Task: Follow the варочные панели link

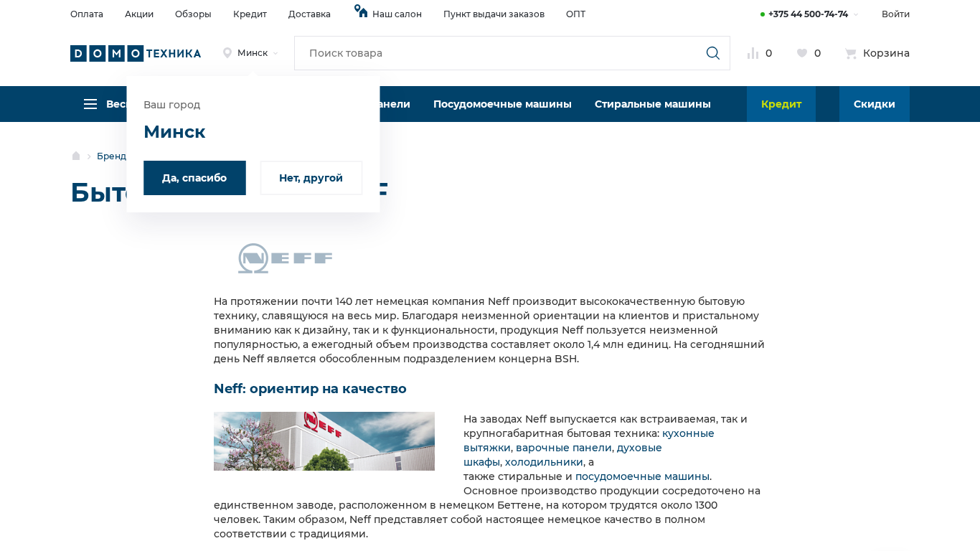Action: pyautogui.click(x=563, y=448)
